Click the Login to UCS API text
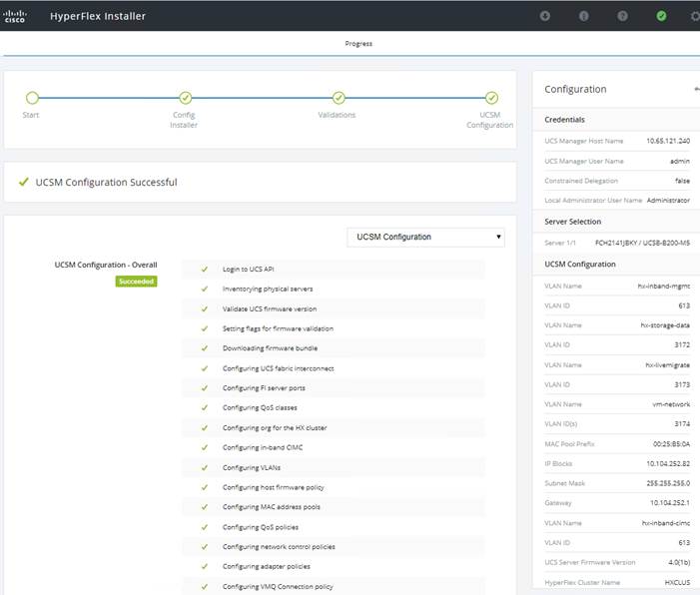Screen dimensions: 700x595 [x=249, y=270]
